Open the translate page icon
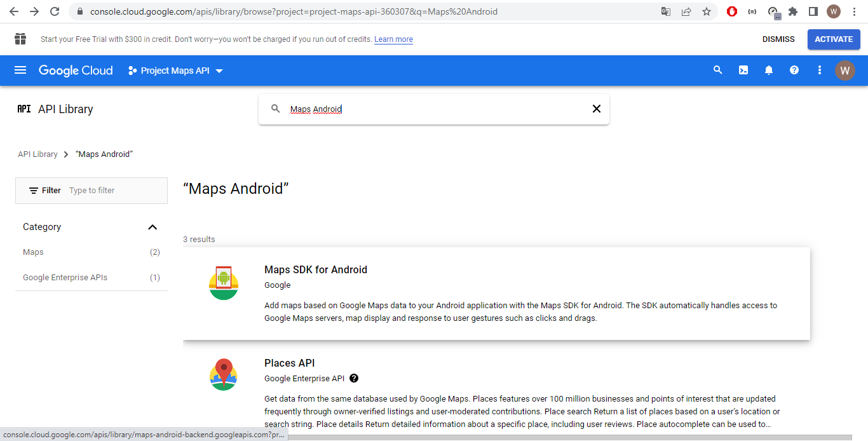The height and width of the screenshot is (441, 868). click(x=666, y=11)
